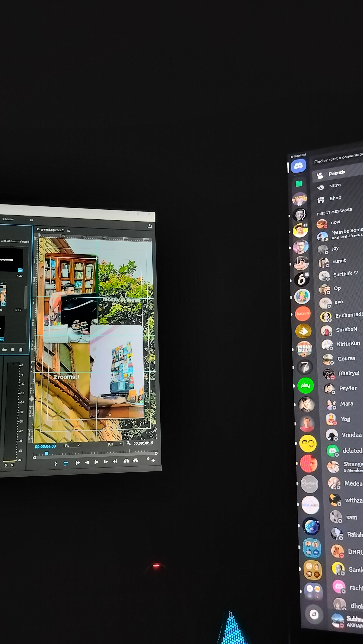Open the Program: Sequence 01 panel menu
363x644 pixels.
pyautogui.click(x=68, y=231)
